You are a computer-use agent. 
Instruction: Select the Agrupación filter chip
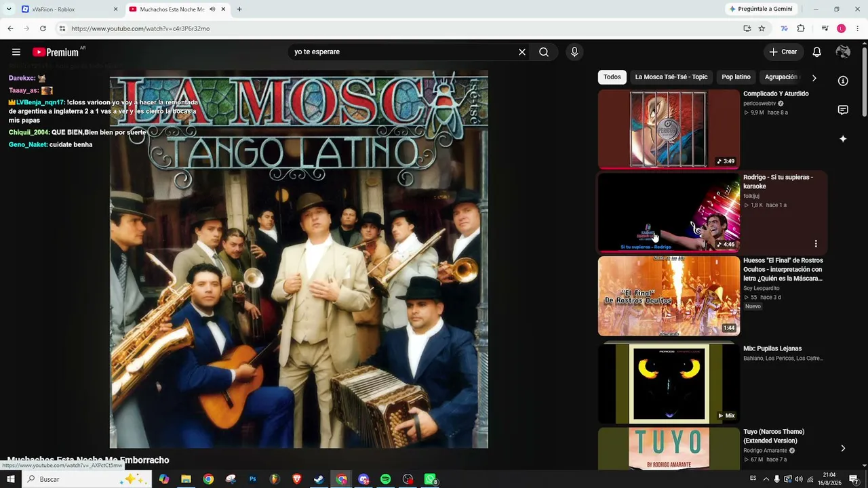tap(781, 77)
